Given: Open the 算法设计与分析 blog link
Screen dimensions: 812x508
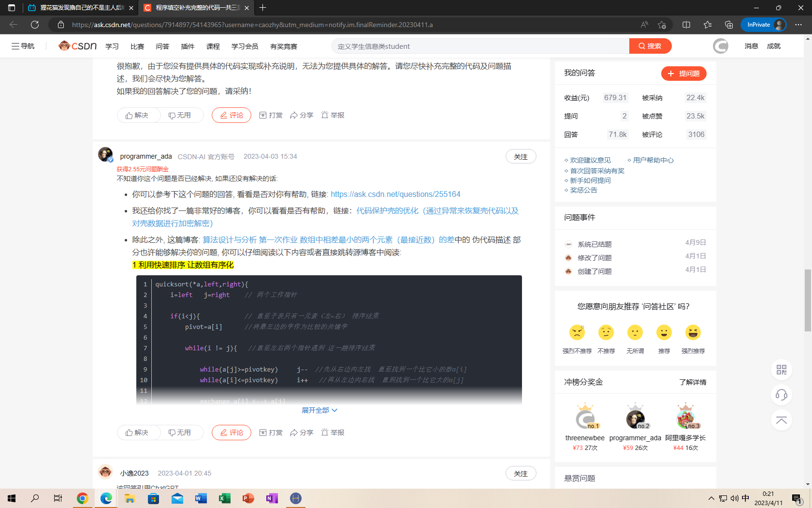Looking at the screenshot, I should pyautogui.click(x=328, y=239).
